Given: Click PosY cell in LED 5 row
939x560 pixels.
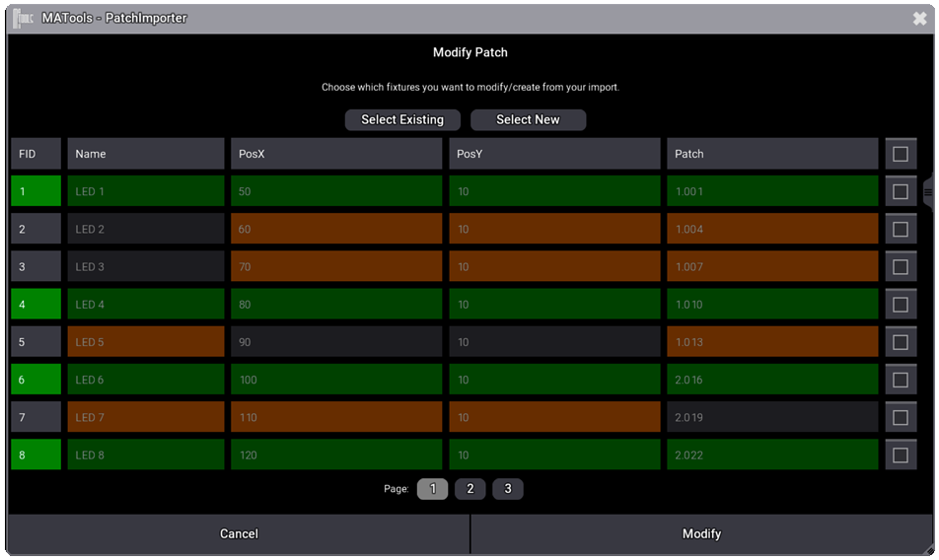Looking at the screenshot, I should 554,342.
